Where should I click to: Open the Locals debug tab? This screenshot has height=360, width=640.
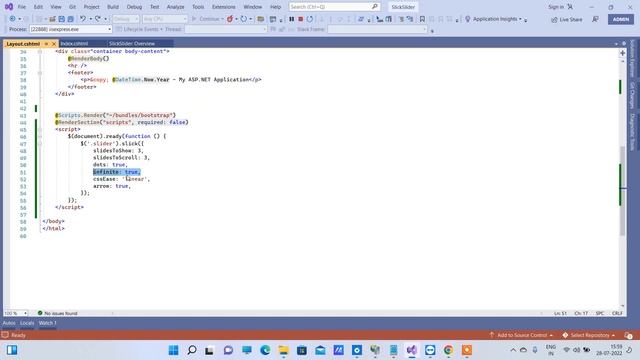tap(27, 323)
